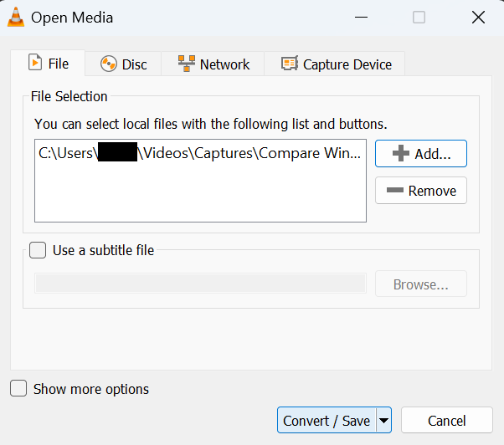
Task: Minimize the Open Media window
Action: click(x=361, y=17)
